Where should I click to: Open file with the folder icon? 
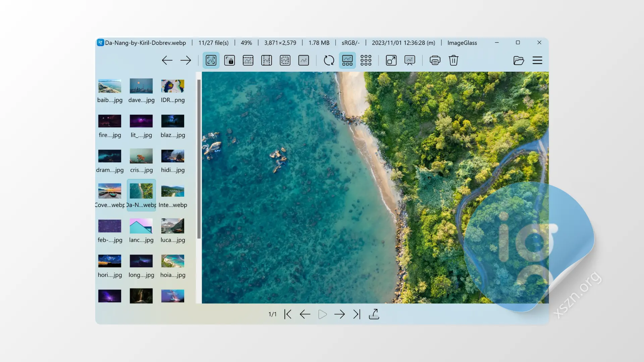click(519, 60)
